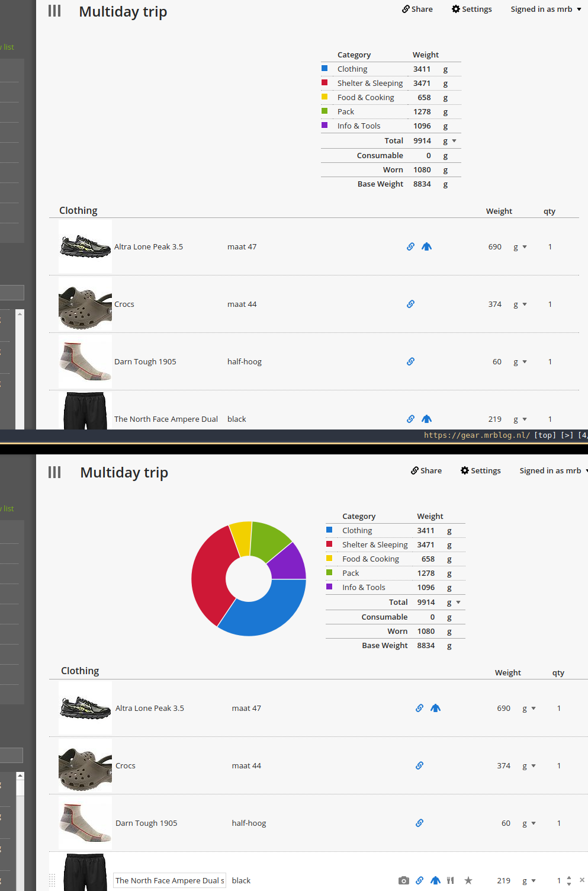The image size is (588, 891).
Task: Toggle worn shirt icon for North Face, lower pane
Action: pos(435,880)
